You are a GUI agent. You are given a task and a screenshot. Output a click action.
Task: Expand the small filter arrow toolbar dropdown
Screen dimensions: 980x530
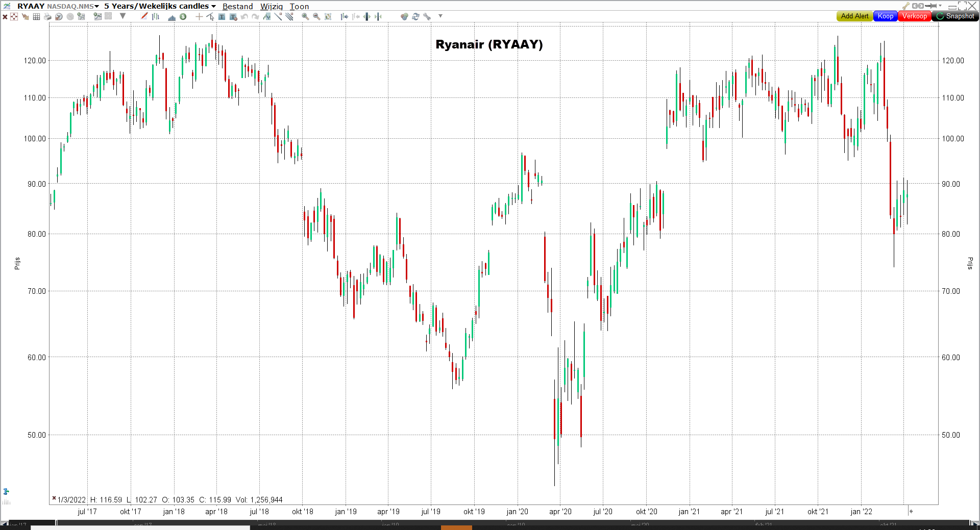coord(440,16)
